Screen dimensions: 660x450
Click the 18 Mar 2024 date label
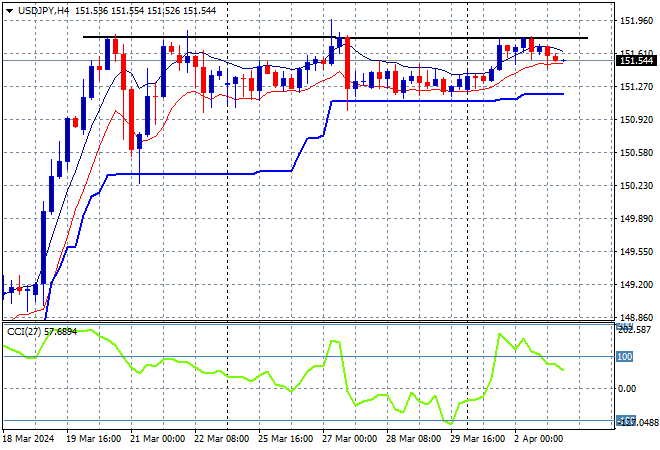pyautogui.click(x=28, y=439)
